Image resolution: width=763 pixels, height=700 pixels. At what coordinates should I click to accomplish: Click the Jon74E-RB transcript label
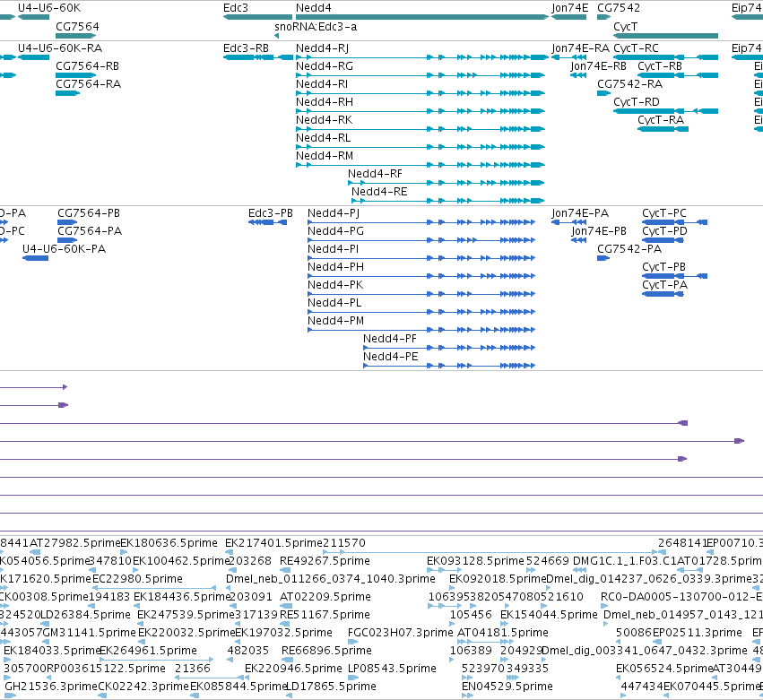click(x=599, y=66)
